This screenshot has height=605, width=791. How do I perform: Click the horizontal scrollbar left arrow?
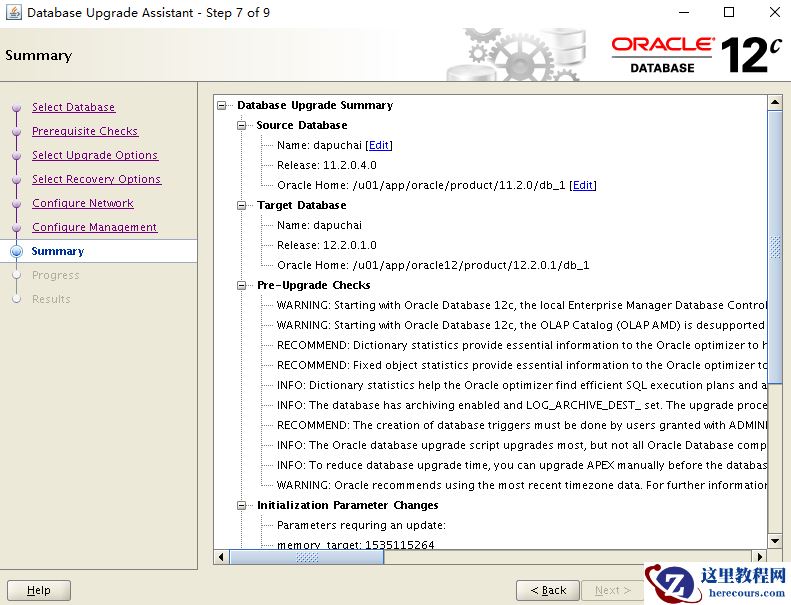click(221, 557)
